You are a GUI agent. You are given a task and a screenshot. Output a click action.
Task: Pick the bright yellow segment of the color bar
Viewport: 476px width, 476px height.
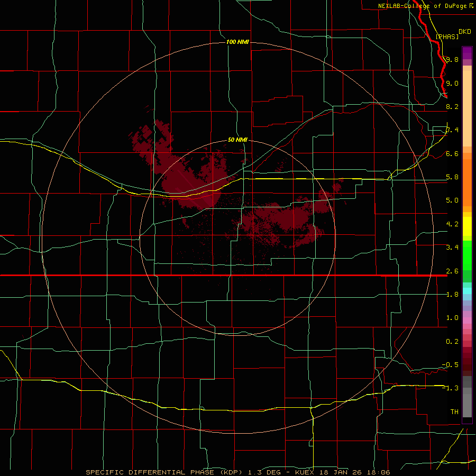coord(467,226)
